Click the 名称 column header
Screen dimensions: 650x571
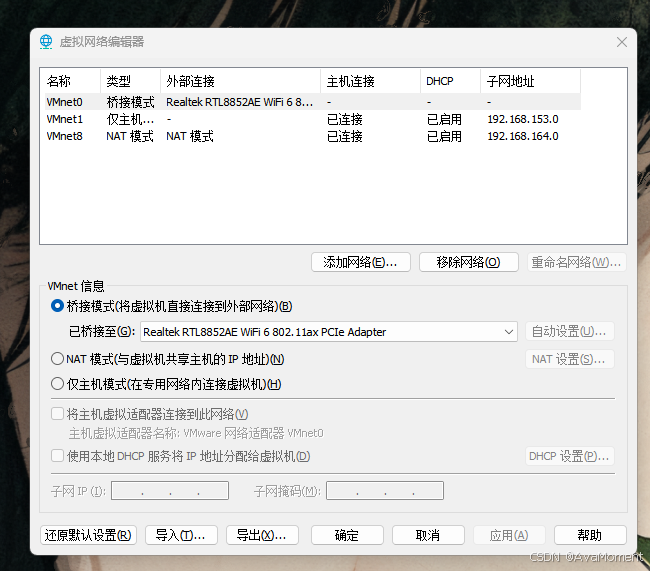pyautogui.click(x=70, y=81)
